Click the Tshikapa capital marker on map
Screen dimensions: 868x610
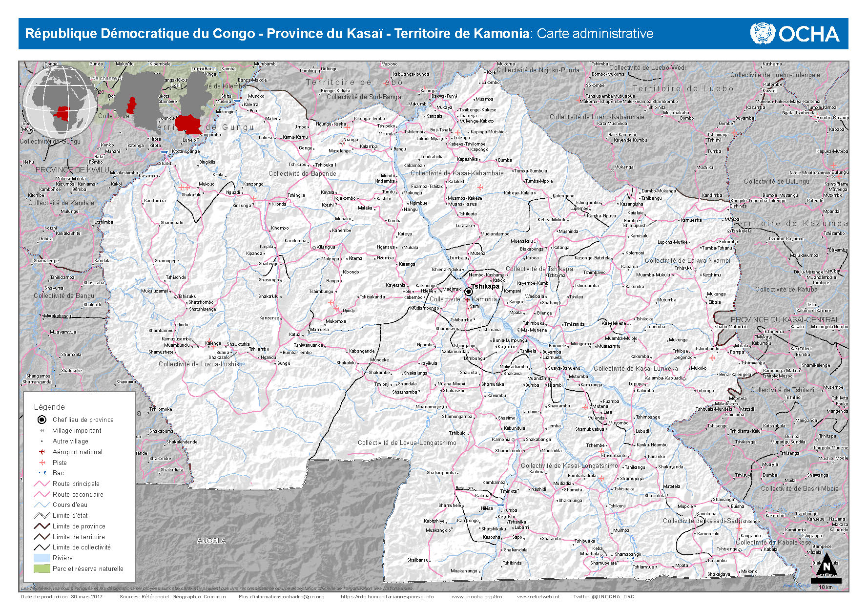pyautogui.click(x=468, y=292)
